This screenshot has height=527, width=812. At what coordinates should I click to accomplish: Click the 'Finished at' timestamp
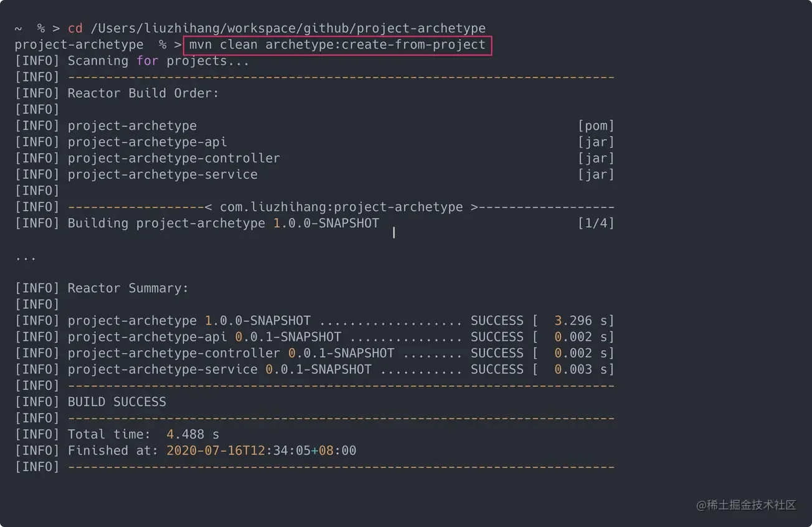(261, 450)
